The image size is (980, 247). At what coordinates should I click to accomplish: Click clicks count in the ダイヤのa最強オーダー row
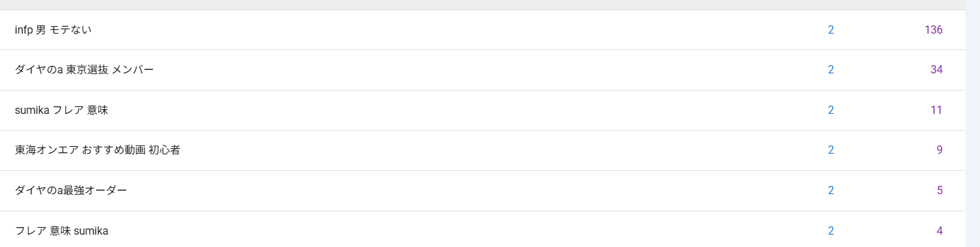point(831,190)
